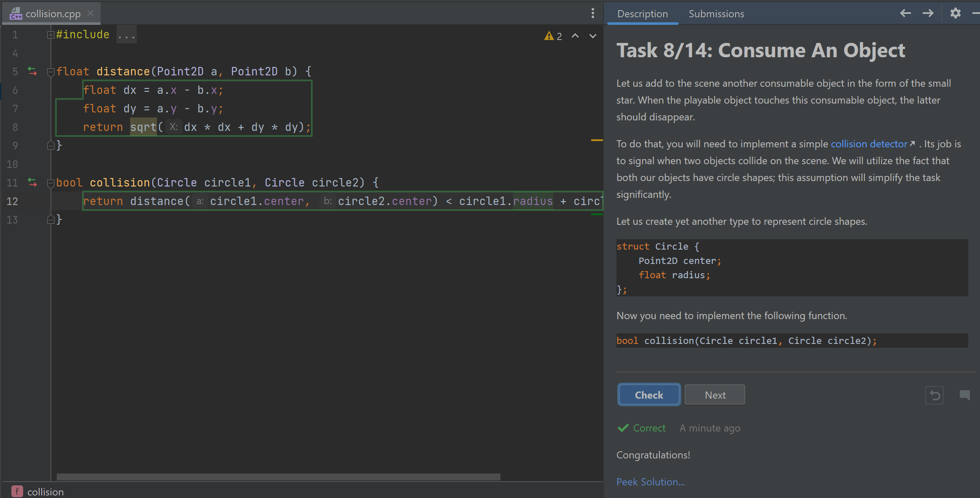Navigate to previous task with back arrow
980x498 pixels.
(x=905, y=13)
